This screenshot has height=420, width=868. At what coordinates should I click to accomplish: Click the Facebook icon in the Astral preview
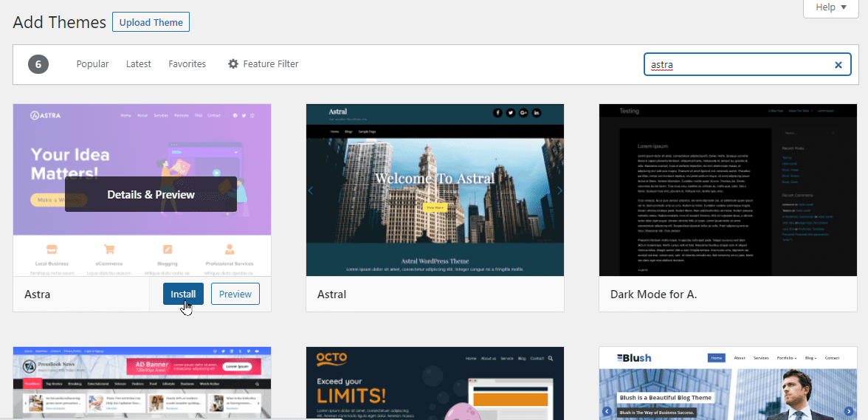(497, 113)
